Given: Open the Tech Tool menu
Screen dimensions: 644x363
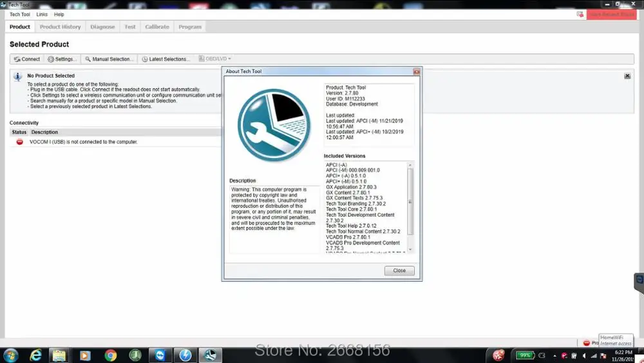Looking at the screenshot, I should pos(20,14).
